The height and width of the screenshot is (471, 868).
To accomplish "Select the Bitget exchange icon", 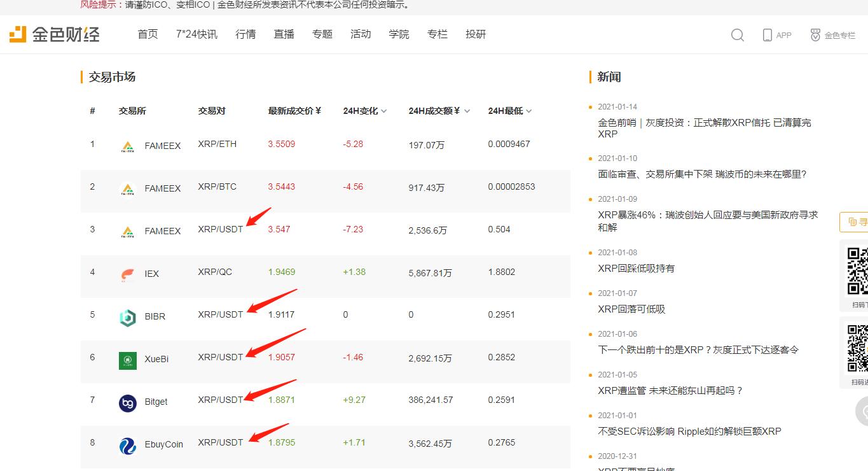I will pos(127,400).
